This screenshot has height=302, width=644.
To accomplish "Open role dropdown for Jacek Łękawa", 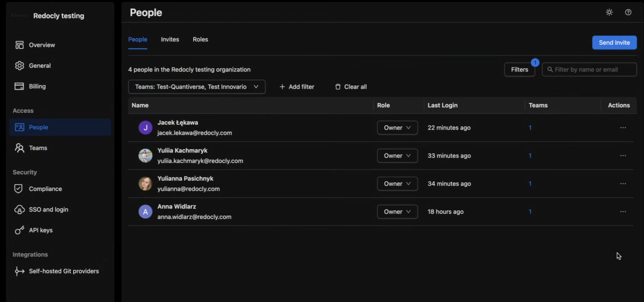I will point(397,128).
